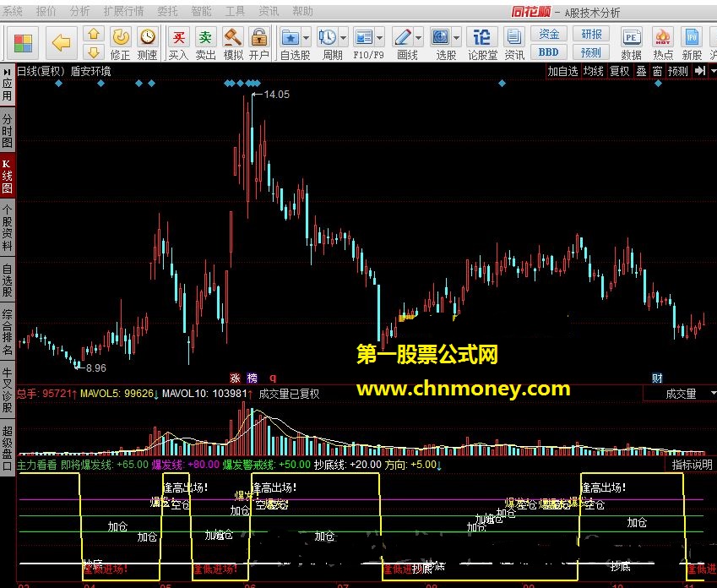717x588 pixels.
Task: Expand the dropdown arrow at chart header right edge
Action: [x=713, y=71]
